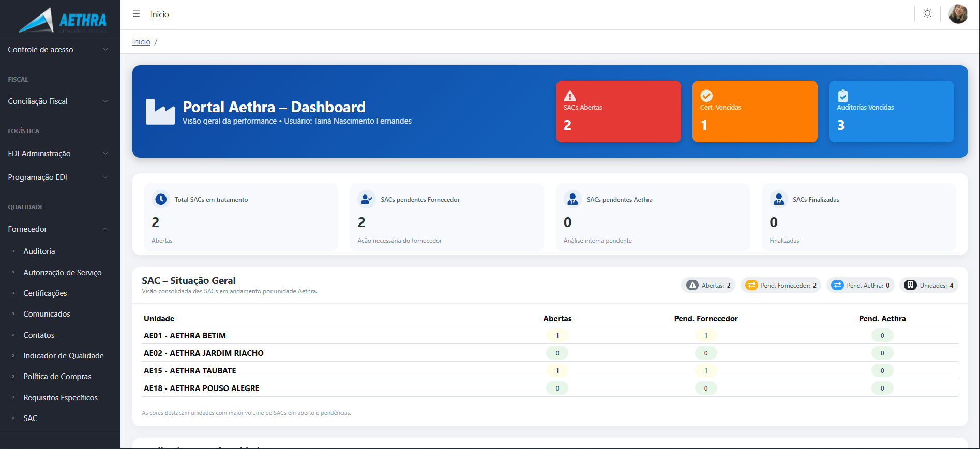Click Pend. Fornecedor value for AETHRA TAUBATE

coord(706,370)
